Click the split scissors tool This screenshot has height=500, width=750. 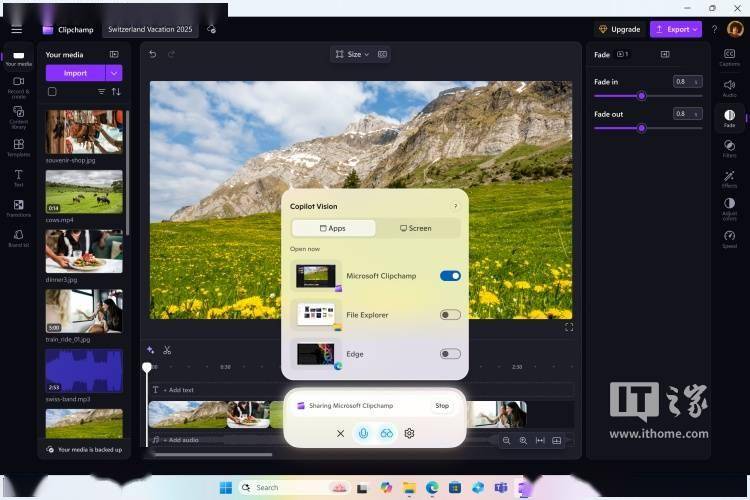pyautogui.click(x=167, y=350)
